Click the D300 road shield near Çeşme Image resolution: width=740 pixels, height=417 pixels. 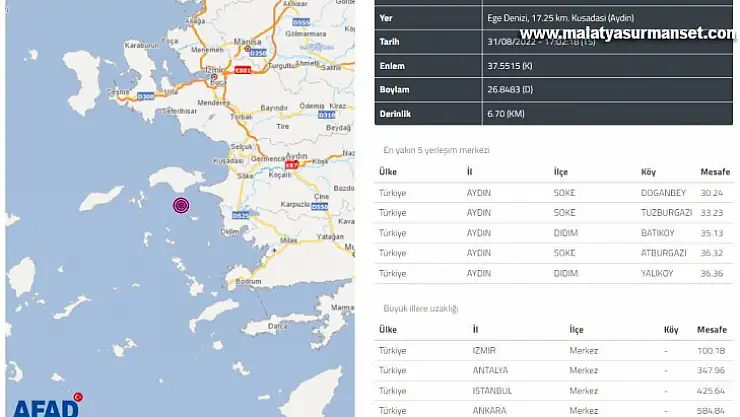pyautogui.click(x=146, y=97)
